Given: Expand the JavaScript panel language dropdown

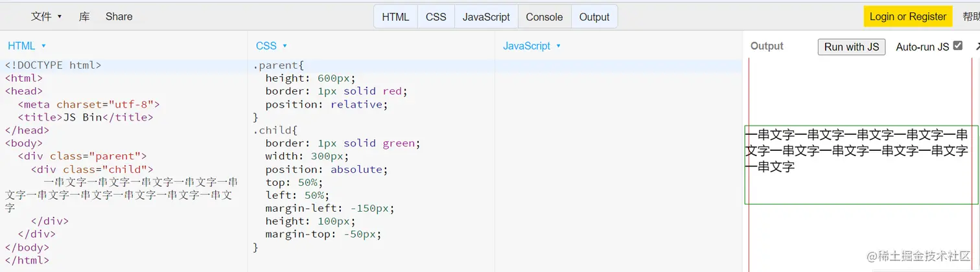Looking at the screenshot, I should (x=532, y=46).
